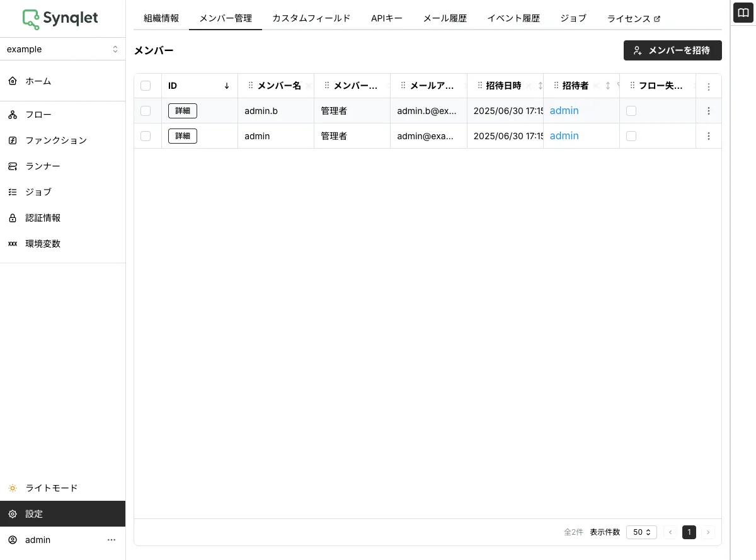Select the メンバー管理 tab
The width and height of the screenshot is (756, 560).
(226, 18)
